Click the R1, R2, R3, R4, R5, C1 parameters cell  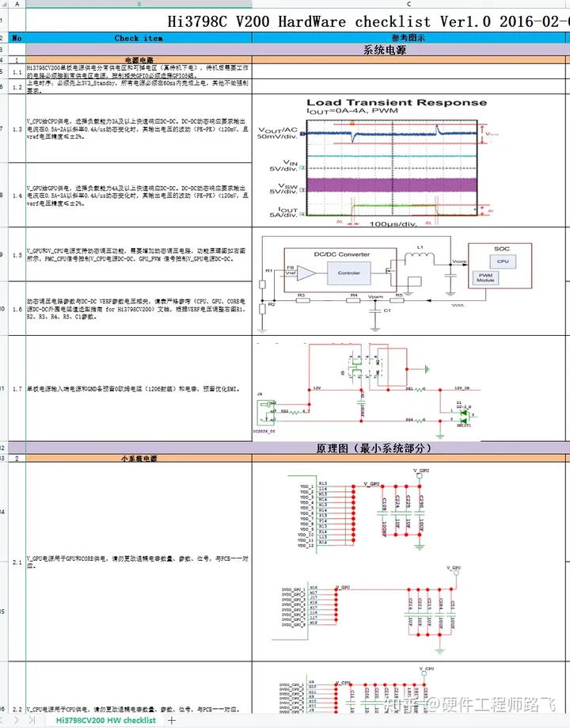[x=139, y=309]
